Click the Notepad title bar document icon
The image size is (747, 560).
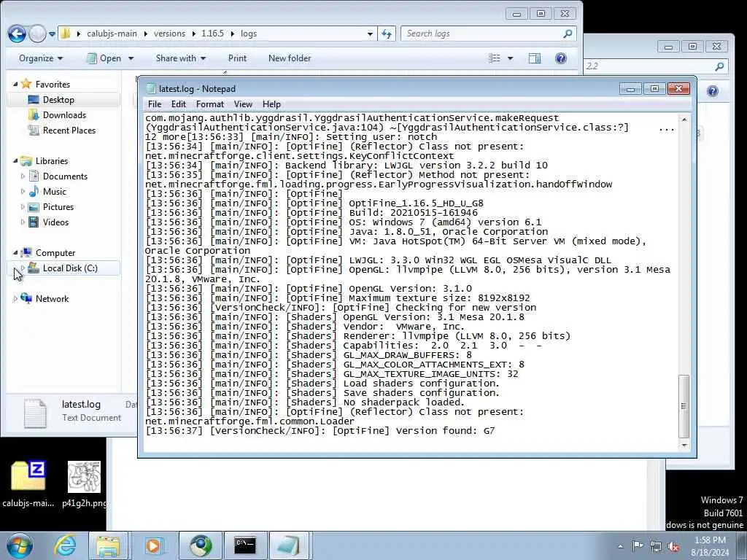(151, 88)
